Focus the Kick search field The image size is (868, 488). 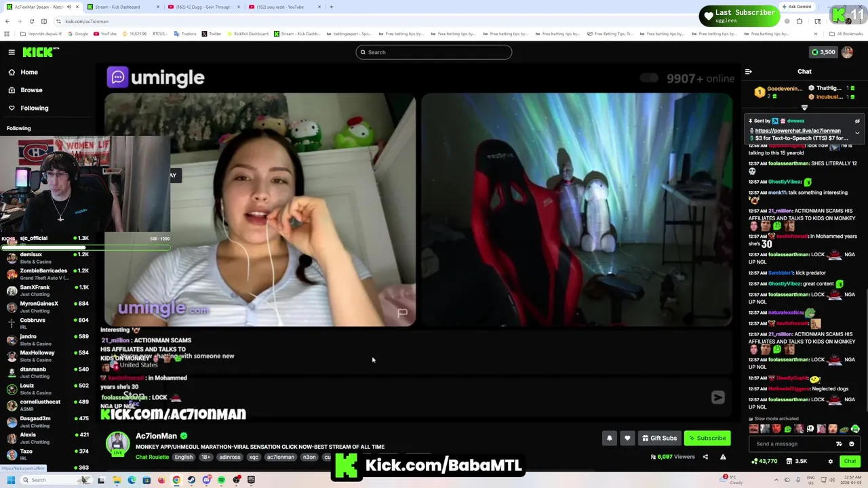[434, 52]
